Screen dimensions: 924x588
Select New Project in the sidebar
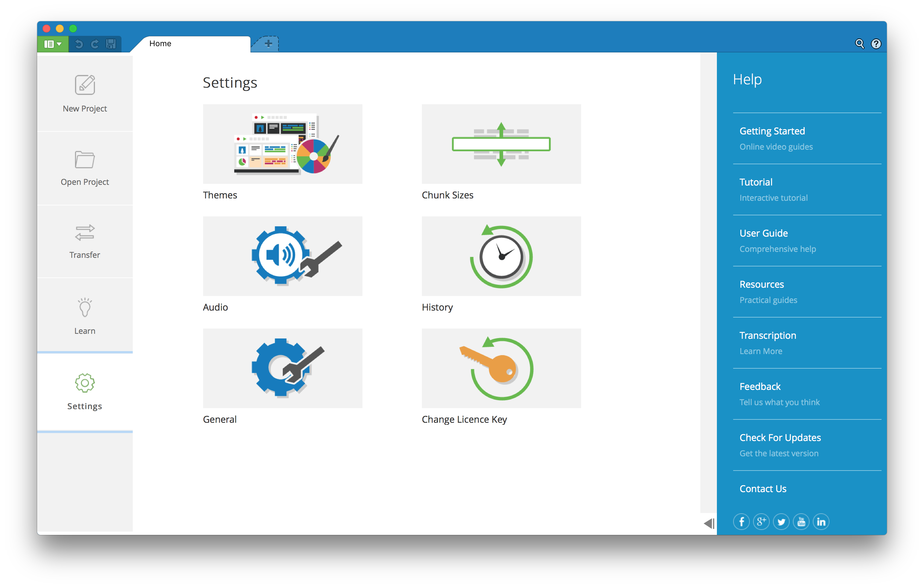85,94
